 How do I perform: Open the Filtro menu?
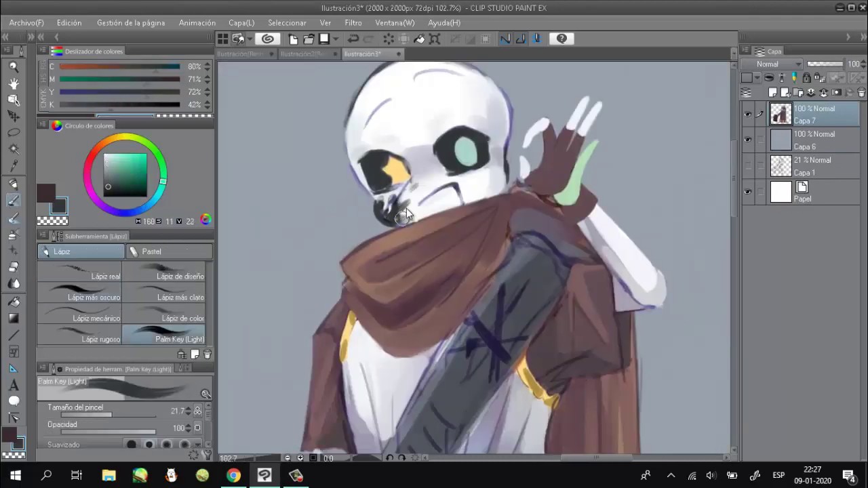pyautogui.click(x=353, y=22)
